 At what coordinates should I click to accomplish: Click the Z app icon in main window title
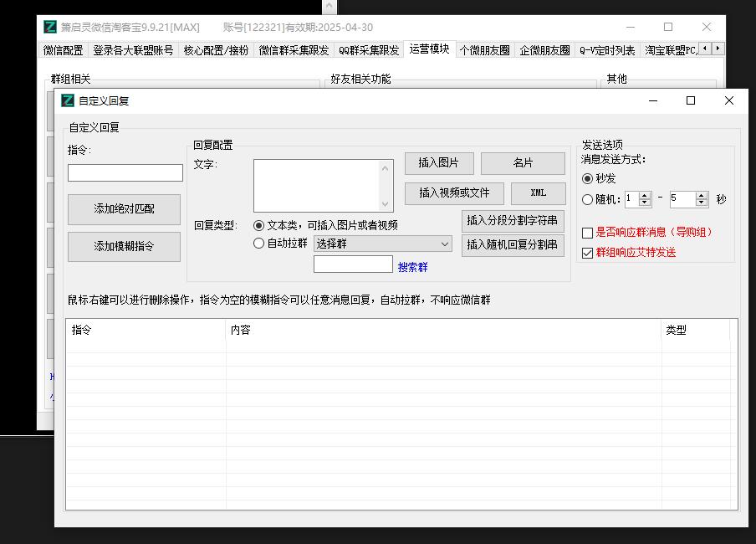(49, 27)
